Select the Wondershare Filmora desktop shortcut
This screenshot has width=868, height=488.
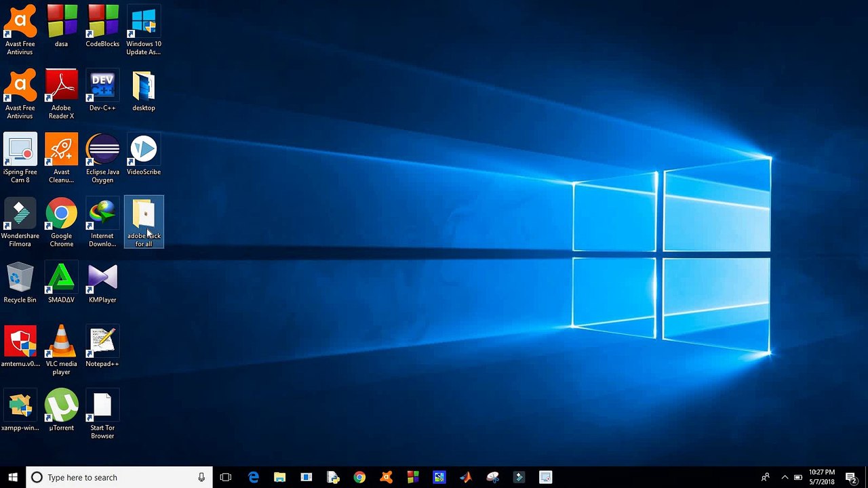[x=20, y=222]
